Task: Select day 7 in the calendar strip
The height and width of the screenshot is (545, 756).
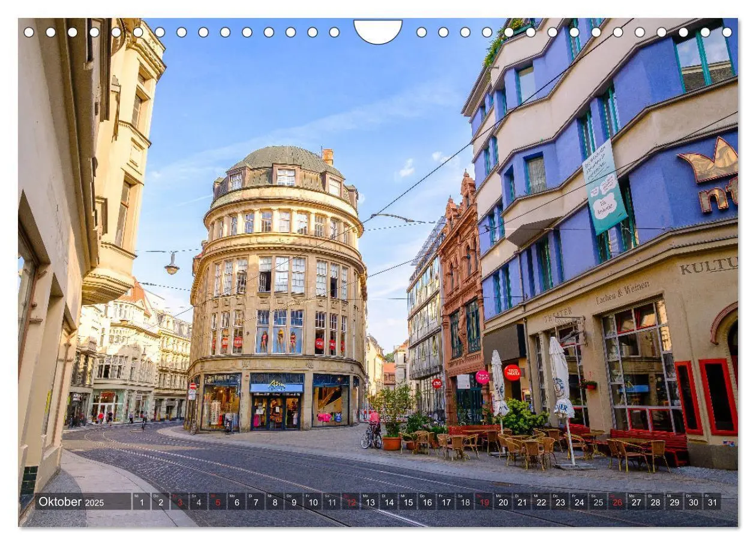Action: (256, 502)
